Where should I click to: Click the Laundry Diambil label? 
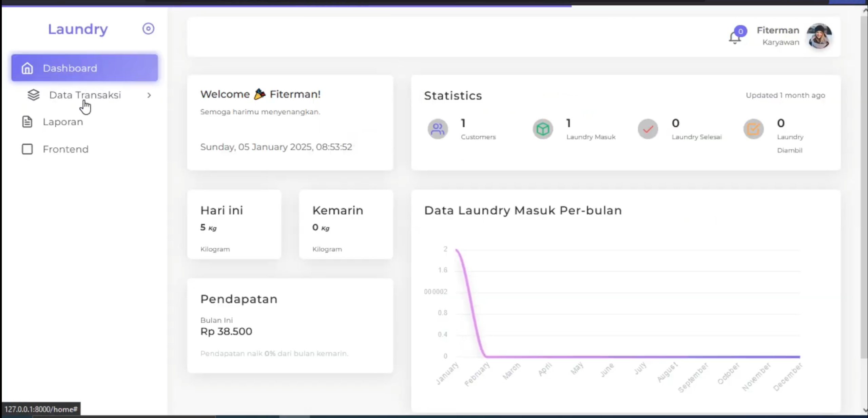click(x=790, y=143)
